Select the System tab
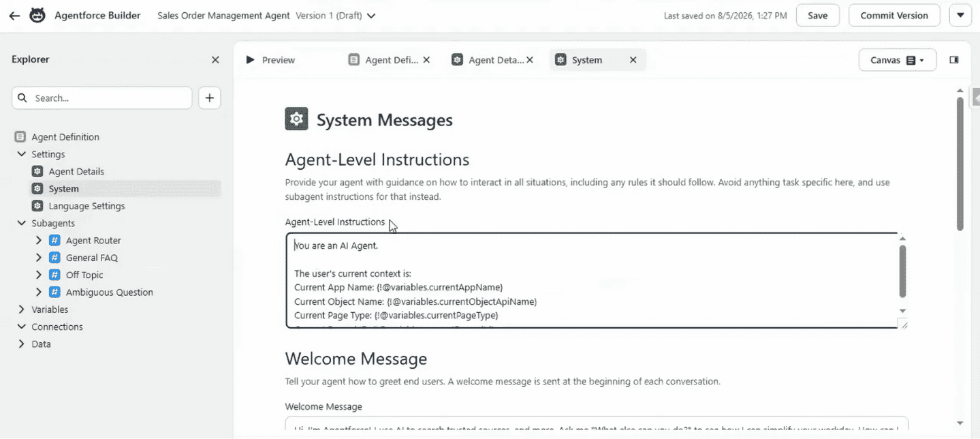The width and height of the screenshot is (980, 439). point(587,60)
